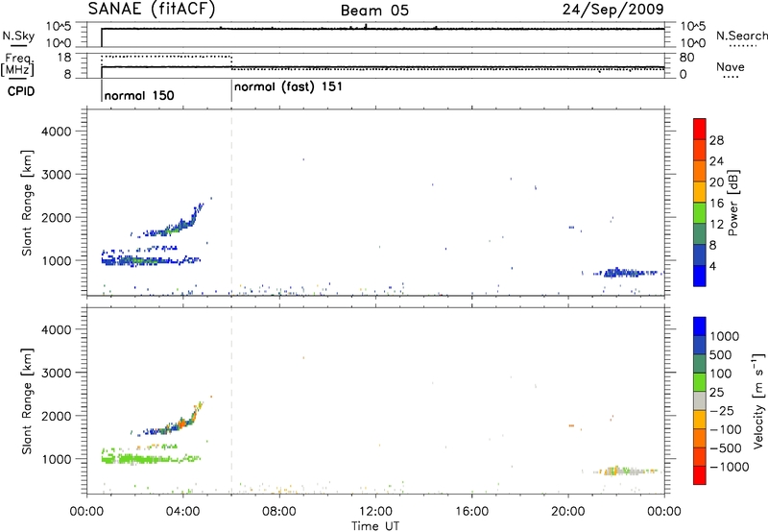Click the N.Search legend label
The width and height of the screenshot is (768, 532).
pos(741,36)
